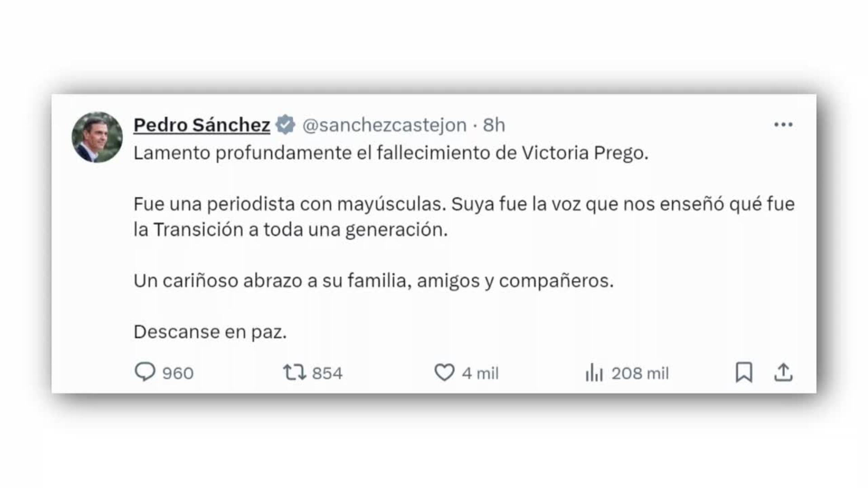
Task: Share the tweet via upload arrow icon
Action: click(x=783, y=372)
